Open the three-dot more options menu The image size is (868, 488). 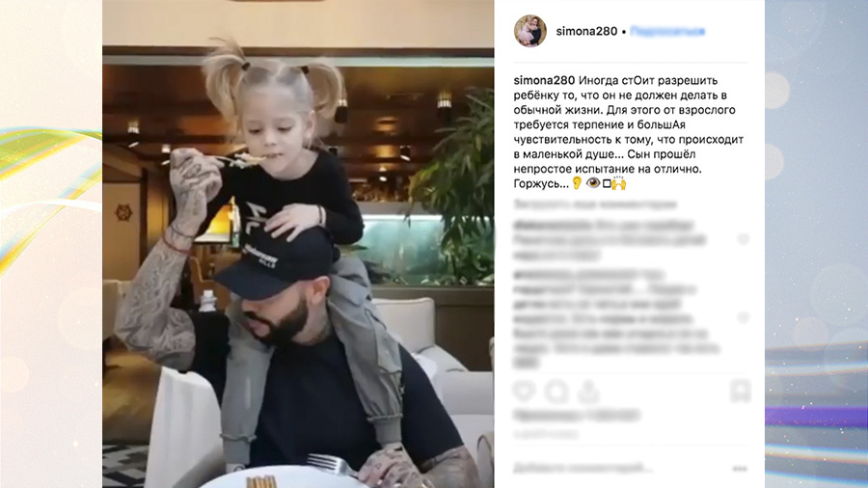tap(740, 469)
